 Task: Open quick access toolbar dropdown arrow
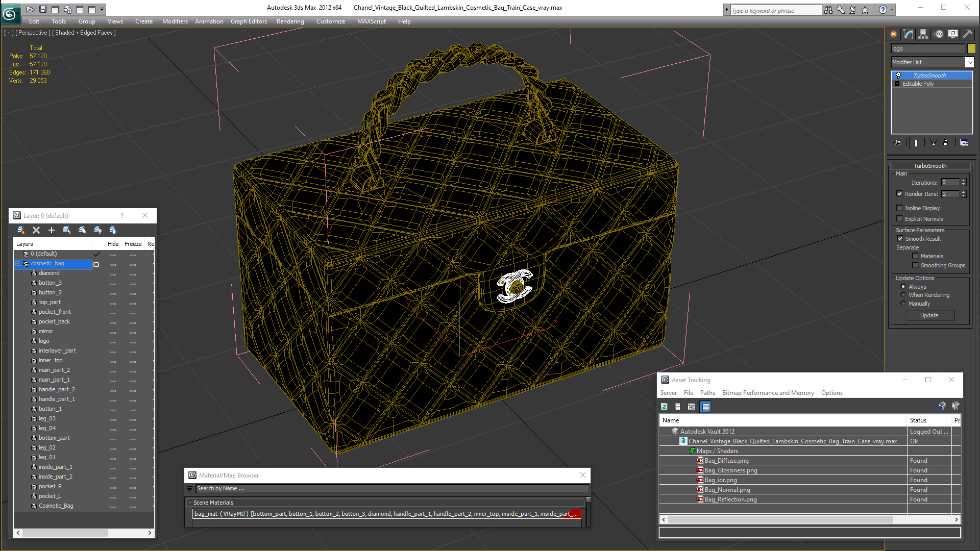pos(102,9)
